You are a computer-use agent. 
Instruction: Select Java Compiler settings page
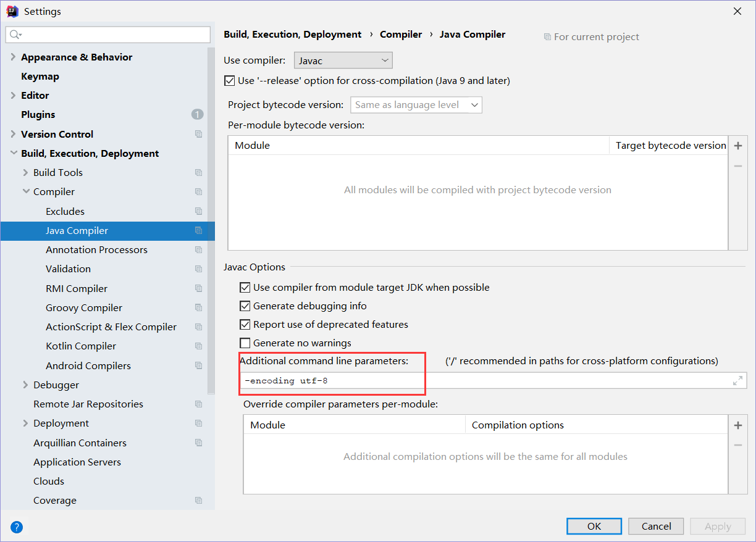pos(77,231)
